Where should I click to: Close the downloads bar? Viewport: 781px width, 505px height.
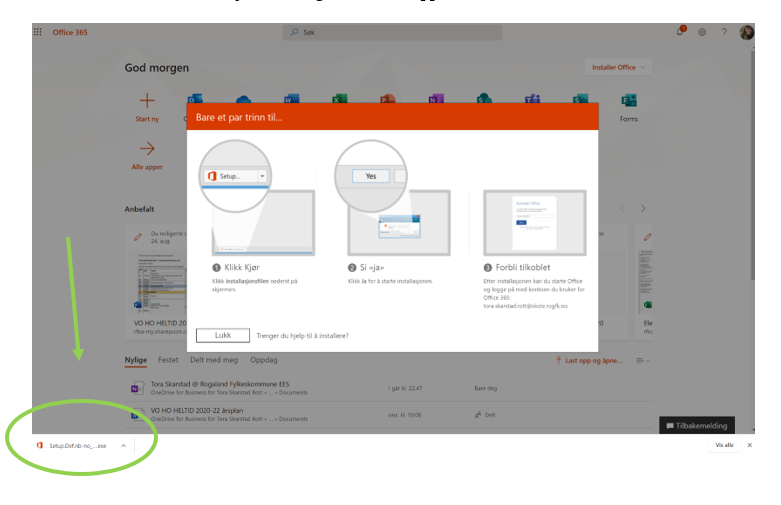click(x=750, y=445)
